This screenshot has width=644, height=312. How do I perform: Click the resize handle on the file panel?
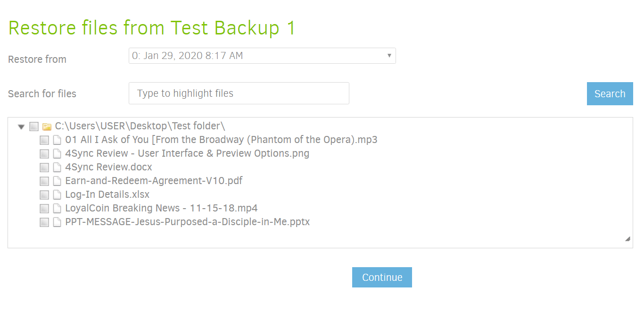pyautogui.click(x=628, y=239)
